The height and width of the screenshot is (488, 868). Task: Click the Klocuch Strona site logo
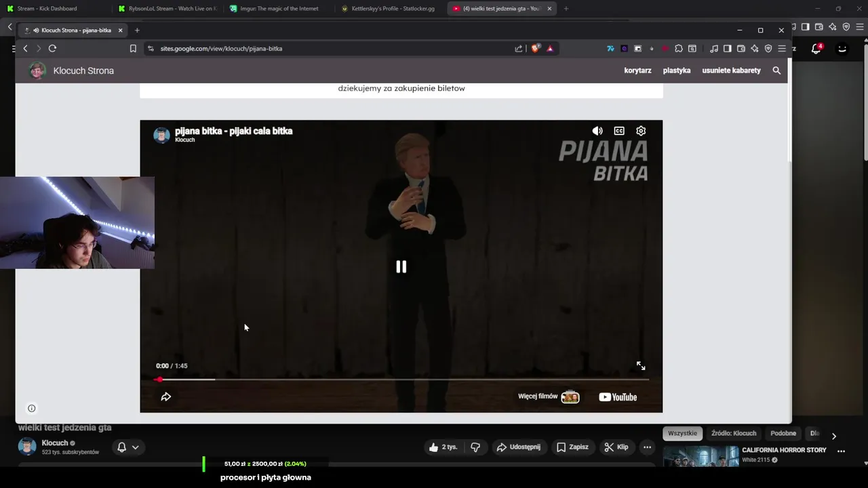pyautogui.click(x=37, y=70)
